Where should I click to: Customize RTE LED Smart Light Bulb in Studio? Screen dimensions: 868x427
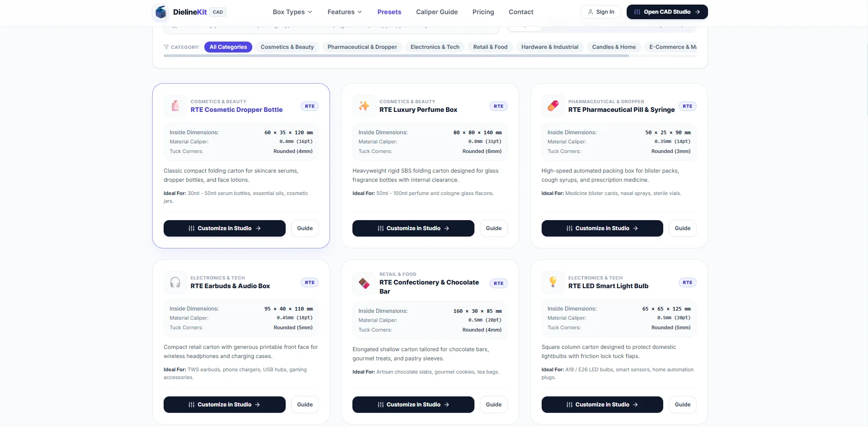coord(602,405)
